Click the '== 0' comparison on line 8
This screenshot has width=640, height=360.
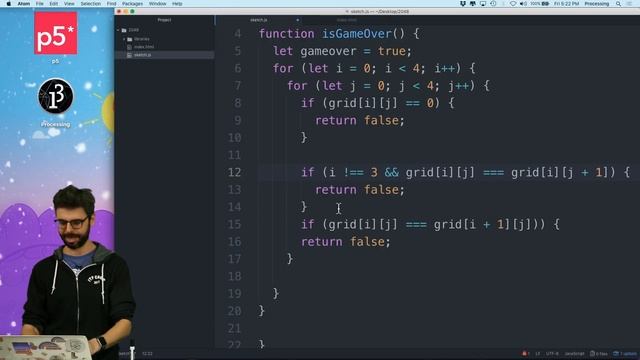click(x=420, y=103)
